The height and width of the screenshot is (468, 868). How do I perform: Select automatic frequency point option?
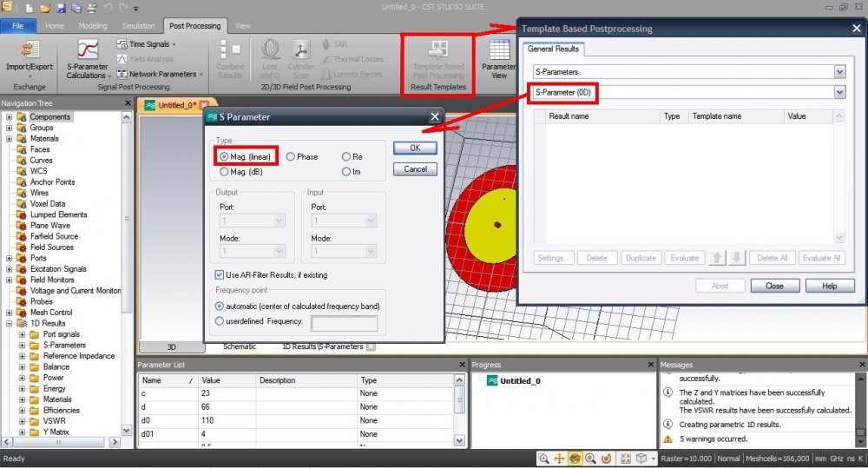[220, 306]
